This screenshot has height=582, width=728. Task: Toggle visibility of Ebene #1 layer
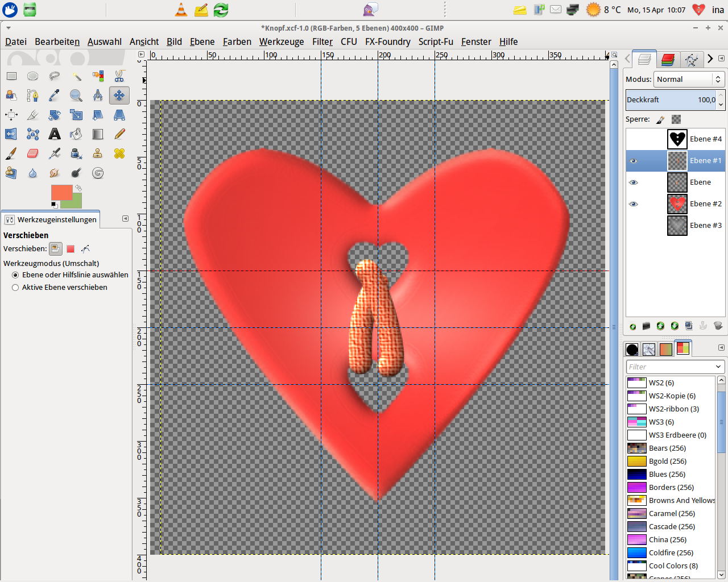(x=633, y=161)
